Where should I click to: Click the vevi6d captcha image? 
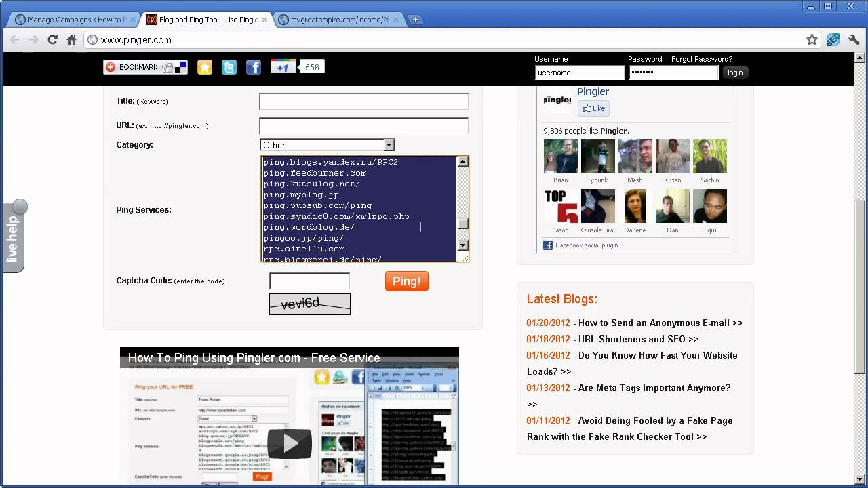pyautogui.click(x=310, y=304)
